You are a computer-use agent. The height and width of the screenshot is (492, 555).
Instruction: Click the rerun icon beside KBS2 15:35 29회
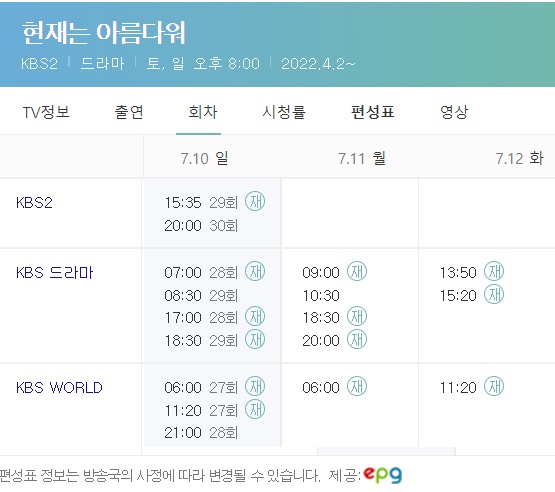coord(255,201)
